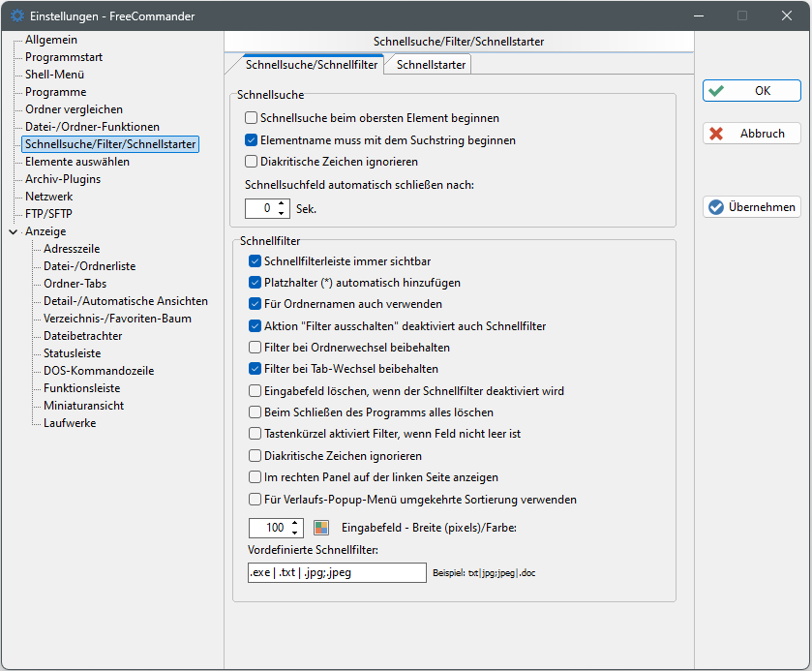
Task: Click the FreeCommander gear icon in title bar
Action: point(17,15)
